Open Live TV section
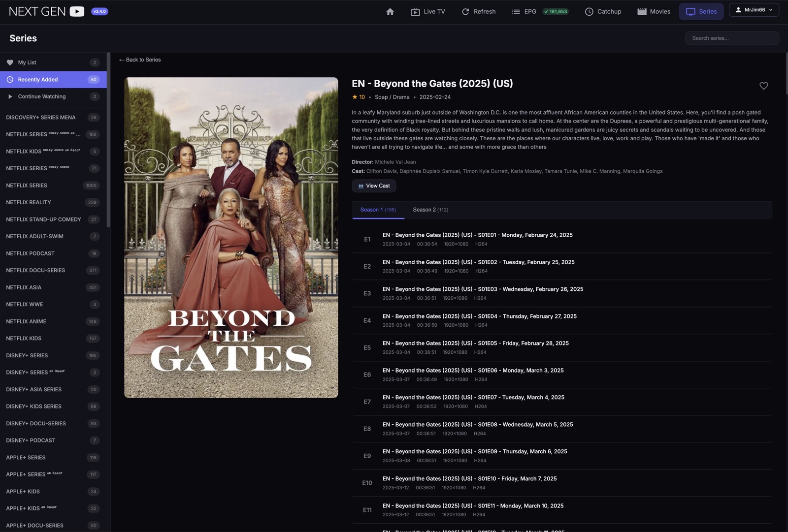The height and width of the screenshot is (532, 788). point(428,11)
